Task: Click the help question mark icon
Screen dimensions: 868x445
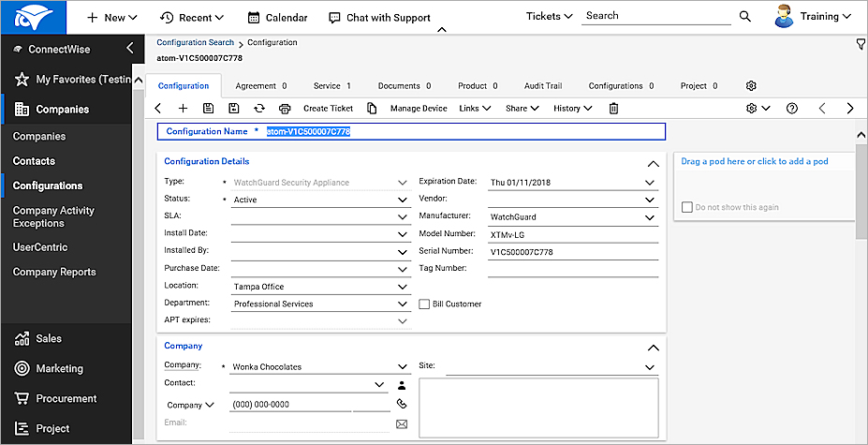Action: [x=792, y=109]
